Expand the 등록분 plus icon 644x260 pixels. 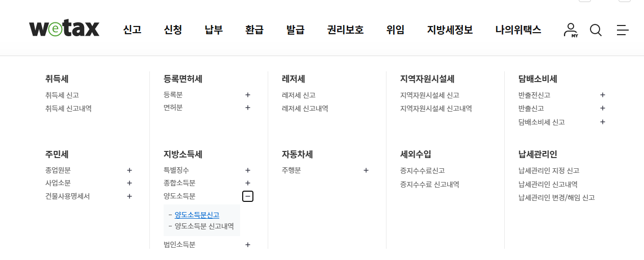(248, 95)
